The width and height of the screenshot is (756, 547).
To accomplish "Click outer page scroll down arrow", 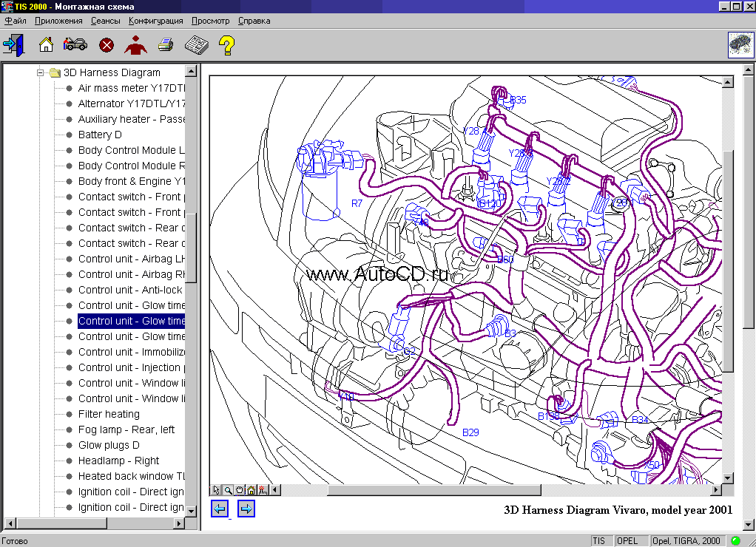I will (749, 525).
